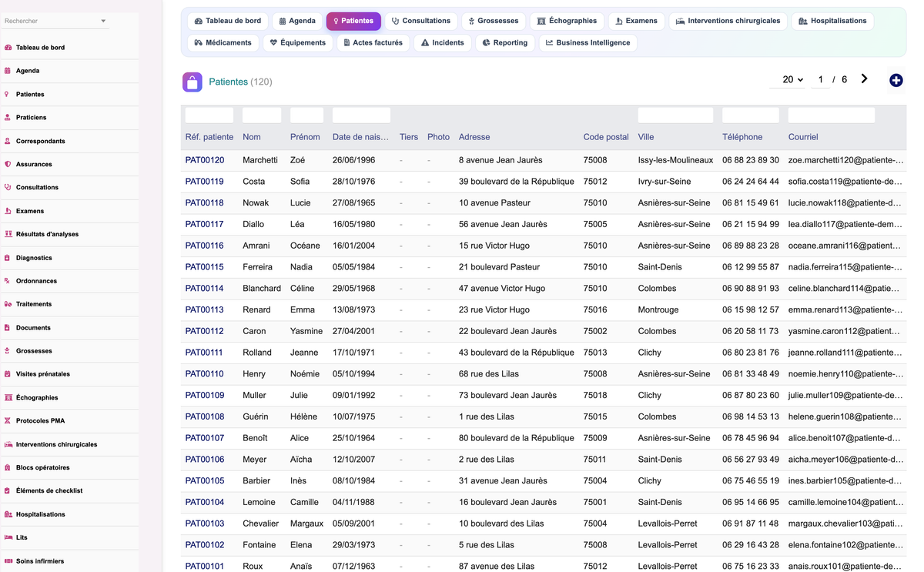The height and width of the screenshot is (572, 924).
Task: Open Interventions chirurgicales top tab
Action: pos(728,21)
